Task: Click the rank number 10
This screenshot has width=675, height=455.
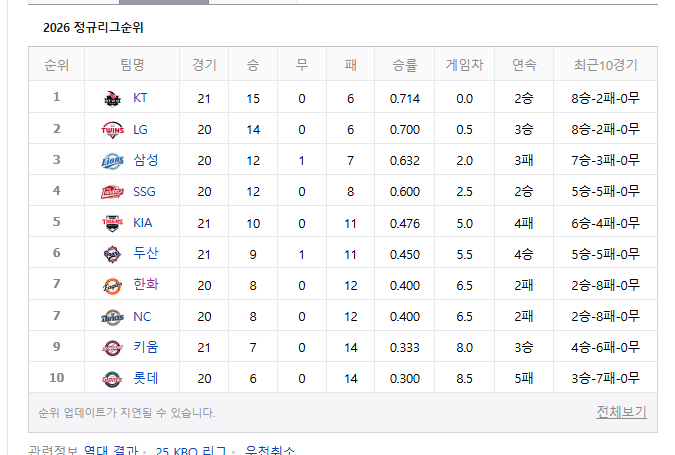Action: coord(56,378)
